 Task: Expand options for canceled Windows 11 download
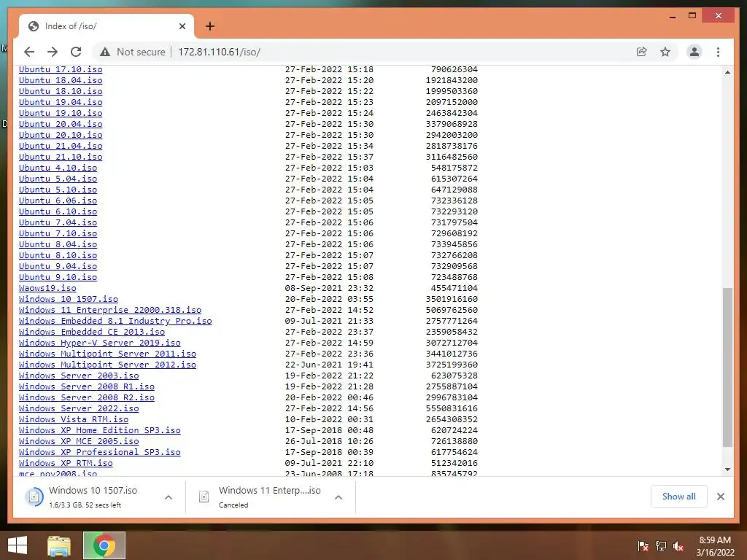338,497
